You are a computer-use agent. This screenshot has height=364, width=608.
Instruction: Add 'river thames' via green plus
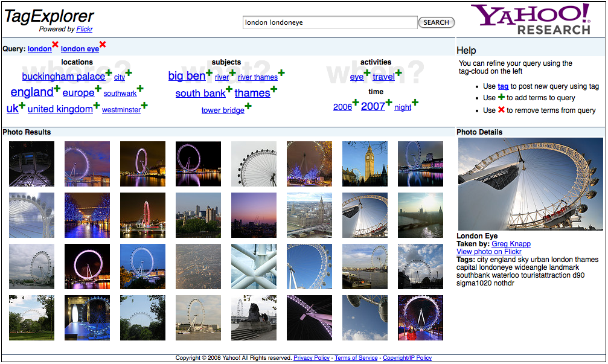281,72
